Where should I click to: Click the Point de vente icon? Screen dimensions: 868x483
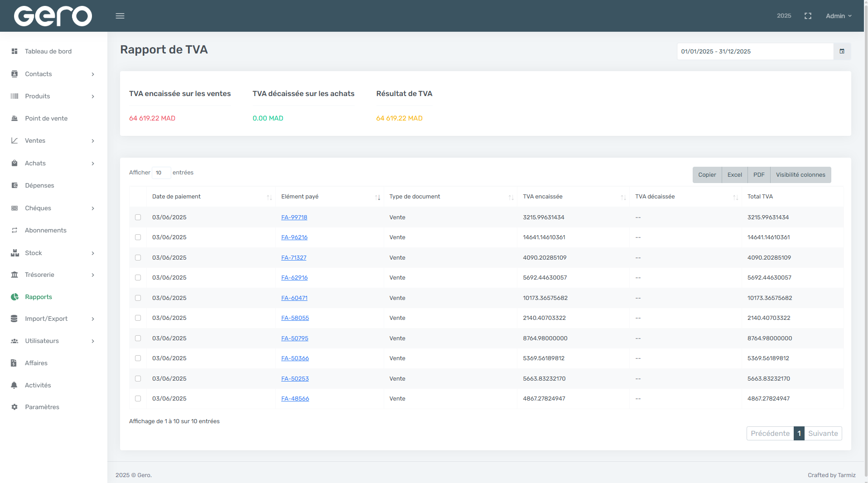point(14,118)
